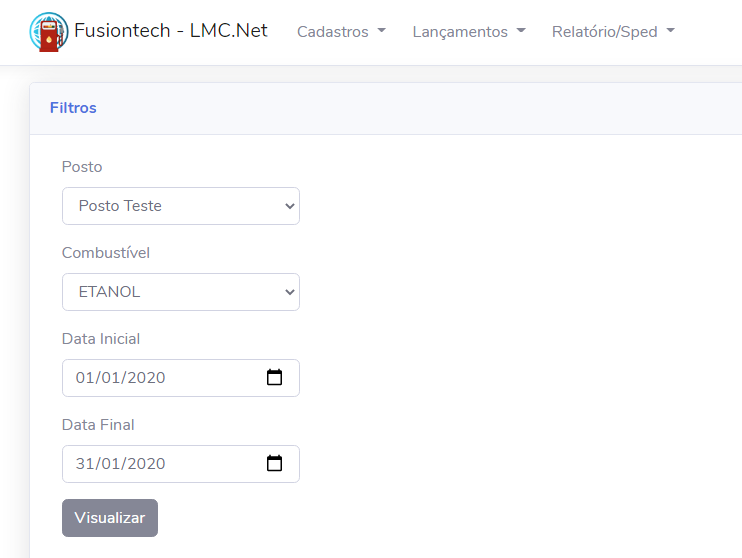This screenshot has width=742, height=558.
Task: Open the Data Final calendar picker icon
Action: tap(274, 463)
